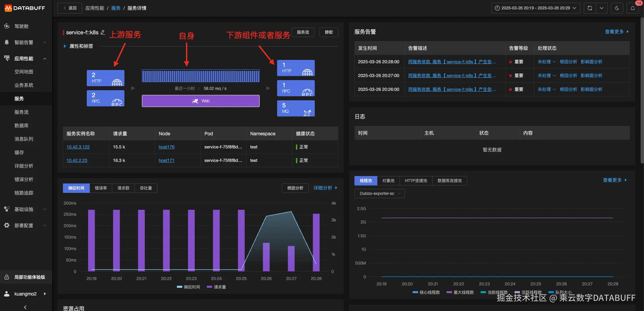Select the 线程池 tab

coord(366,181)
